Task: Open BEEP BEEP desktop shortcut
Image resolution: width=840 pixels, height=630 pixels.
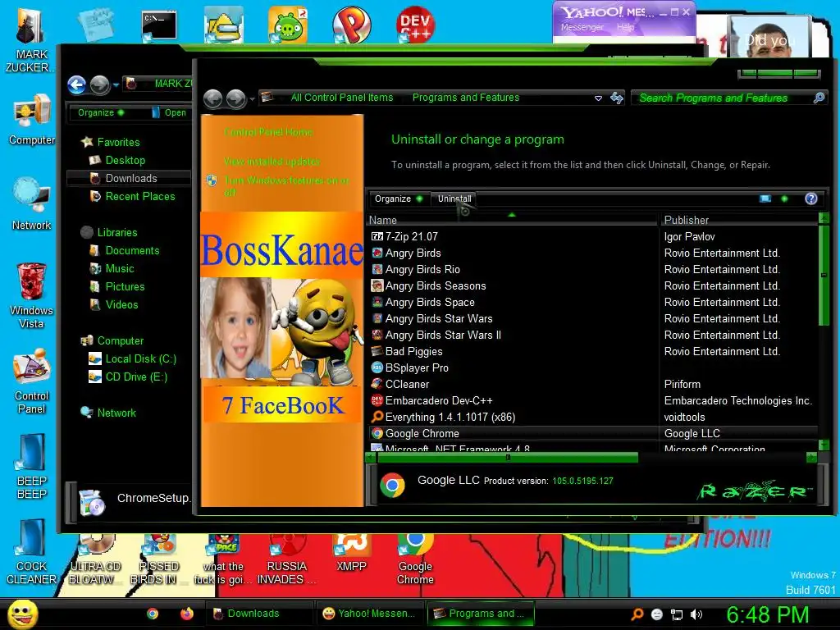Action: click(32, 467)
